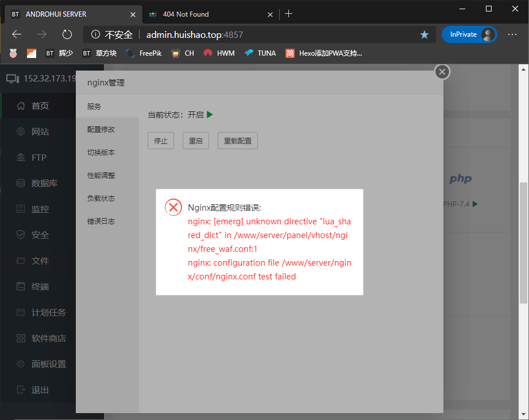The width and height of the screenshot is (529, 420).
Task: Click the red error icon in popup
Action: point(173,207)
